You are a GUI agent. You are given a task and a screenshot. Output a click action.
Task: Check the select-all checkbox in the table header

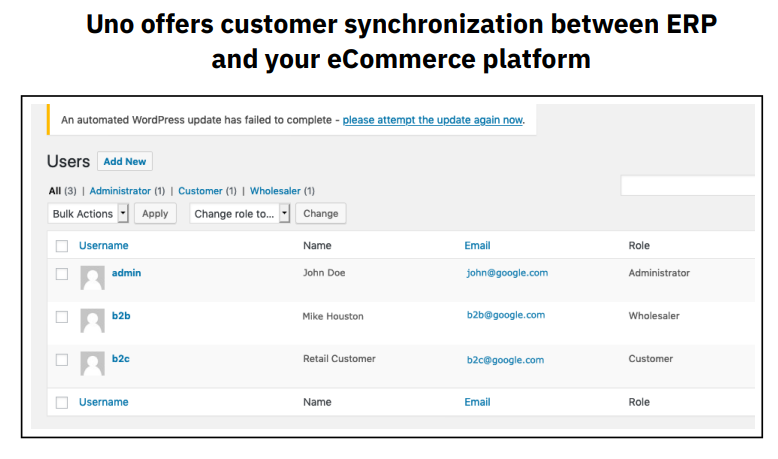62,245
